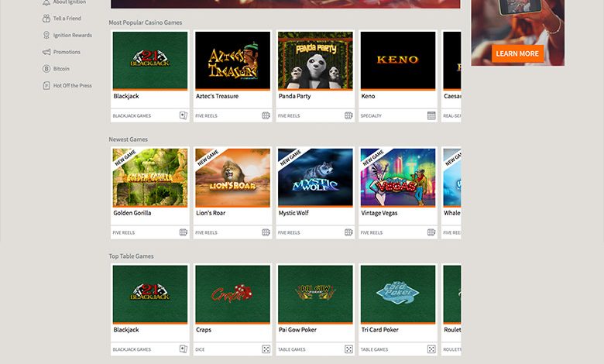Viewport: 604px width, 364px height.
Task: Open the Pai Gow Poker table game thumbnail
Action: (315, 294)
